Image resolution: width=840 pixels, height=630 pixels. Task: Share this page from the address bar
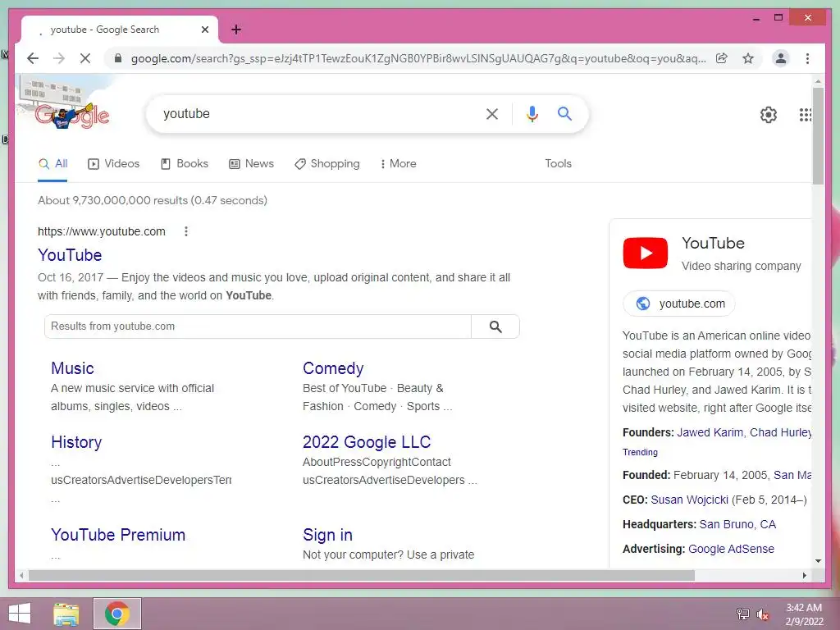(x=722, y=58)
